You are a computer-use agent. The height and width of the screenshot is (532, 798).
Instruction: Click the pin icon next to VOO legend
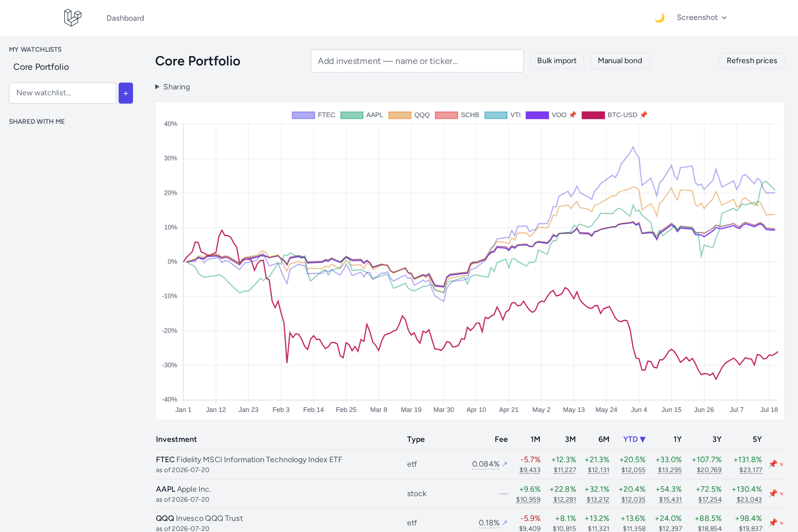(x=573, y=115)
